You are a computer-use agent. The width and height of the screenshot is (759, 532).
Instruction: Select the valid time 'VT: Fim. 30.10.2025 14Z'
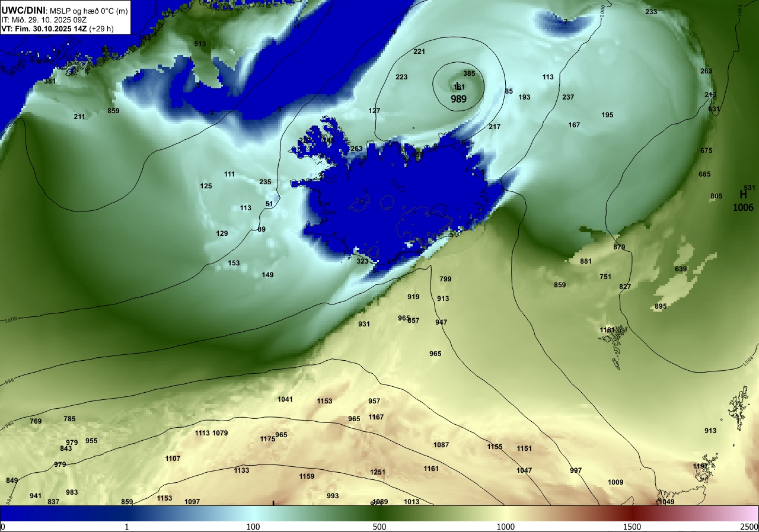44,28
